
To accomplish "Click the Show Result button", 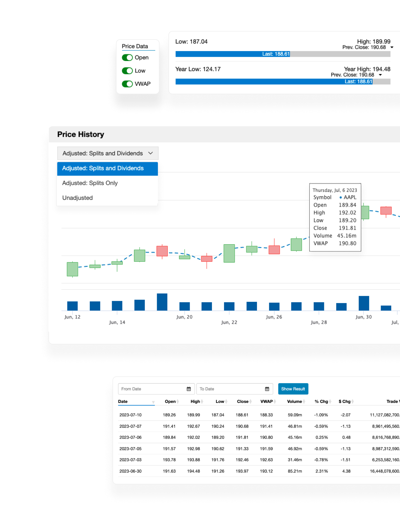I will pyautogui.click(x=293, y=389).
